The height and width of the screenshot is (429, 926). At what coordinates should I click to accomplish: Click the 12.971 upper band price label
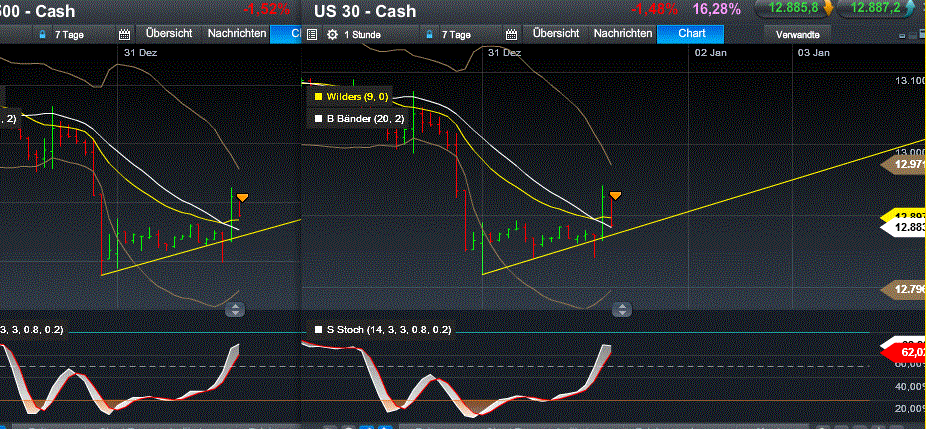(904, 165)
